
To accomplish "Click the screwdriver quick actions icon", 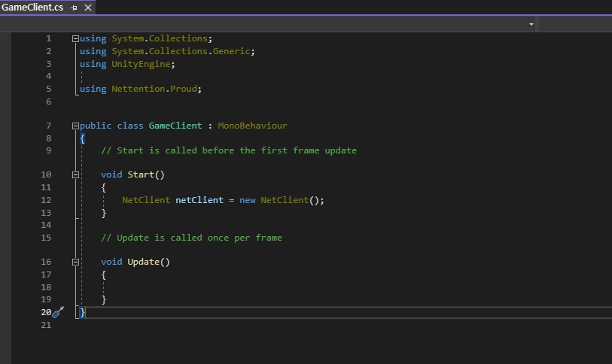I will [58, 312].
